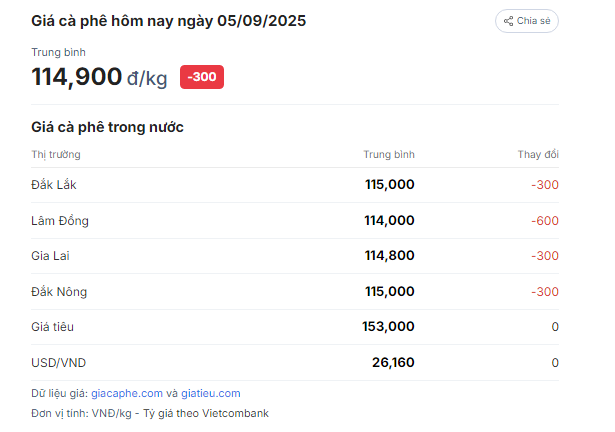This screenshot has height=432, width=615.
Task: Click the Thị trường column header
Action: pos(56,155)
